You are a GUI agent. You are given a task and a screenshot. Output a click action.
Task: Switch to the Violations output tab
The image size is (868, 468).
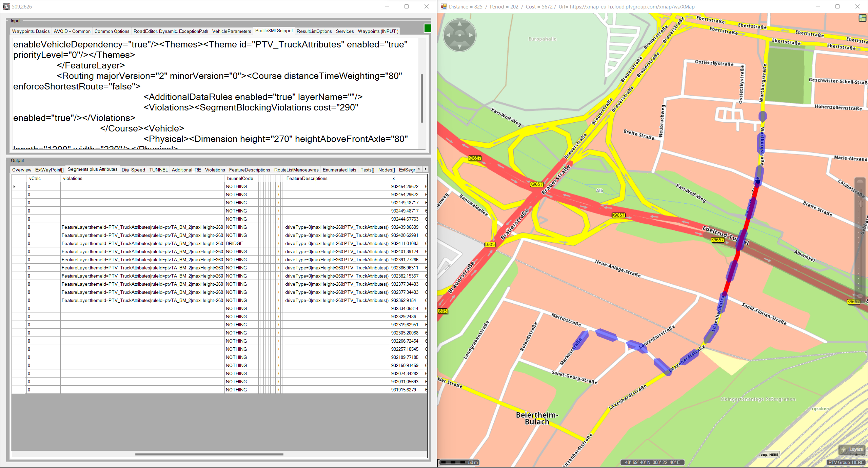[215, 170]
